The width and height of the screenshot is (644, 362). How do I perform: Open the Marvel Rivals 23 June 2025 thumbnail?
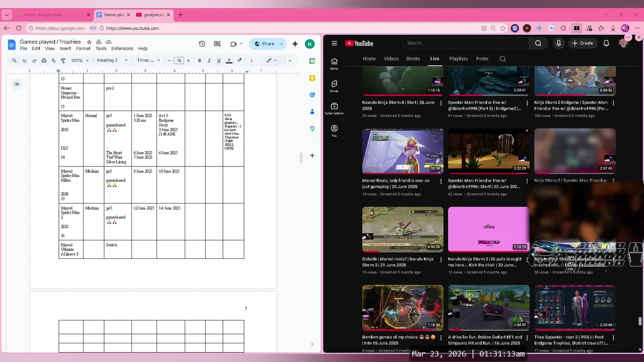click(x=403, y=151)
